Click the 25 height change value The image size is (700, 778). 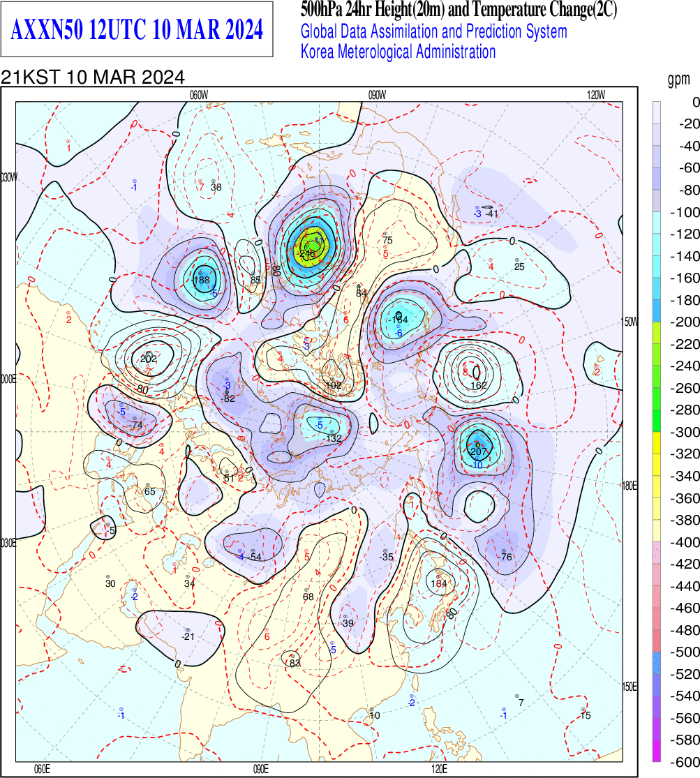(519, 267)
